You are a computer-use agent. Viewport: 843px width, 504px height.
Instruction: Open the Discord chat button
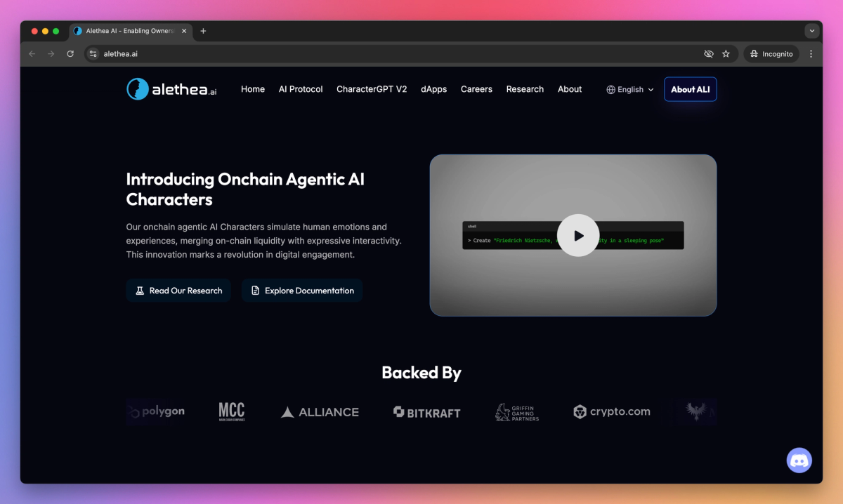(x=799, y=460)
